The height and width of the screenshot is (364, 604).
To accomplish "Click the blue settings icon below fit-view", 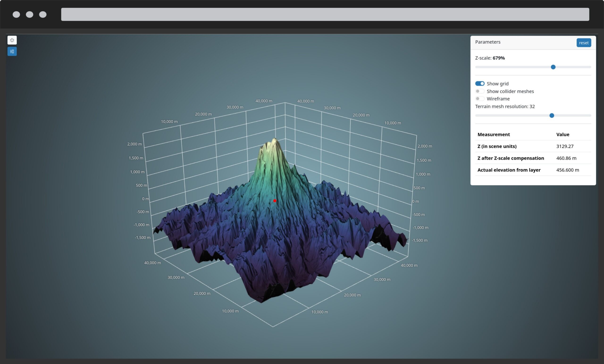I will [x=12, y=51].
